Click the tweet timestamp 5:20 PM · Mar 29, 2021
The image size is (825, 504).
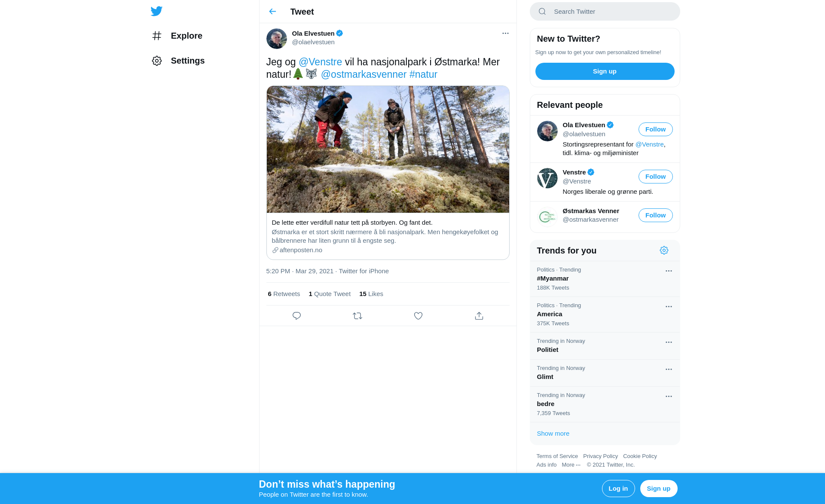(x=299, y=271)
